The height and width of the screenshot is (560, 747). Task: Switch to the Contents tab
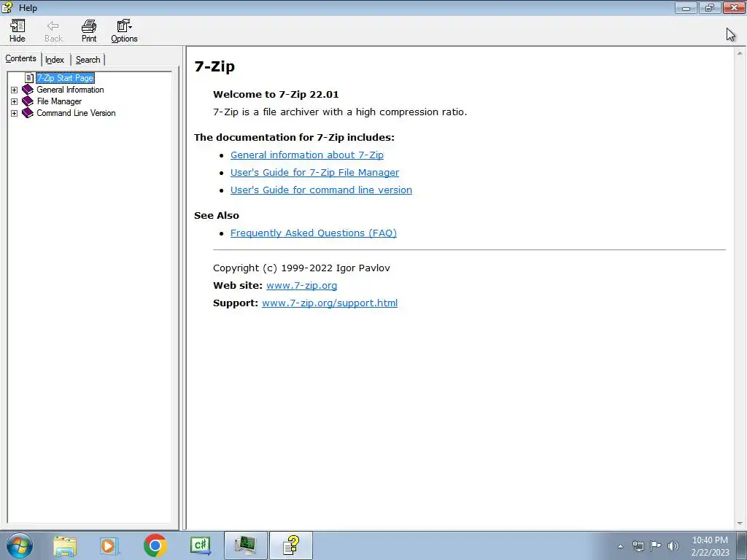[20, 58]
